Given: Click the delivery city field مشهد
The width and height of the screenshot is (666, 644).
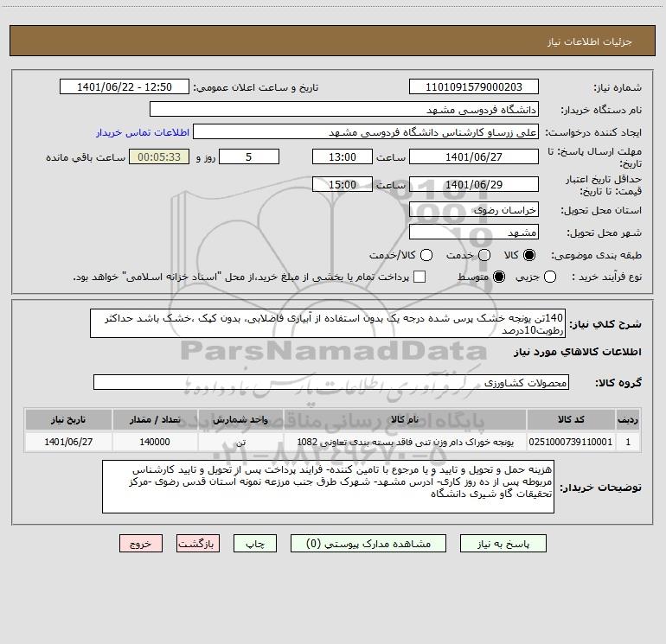Looking at the screenshot, I should tap(474, 233).
